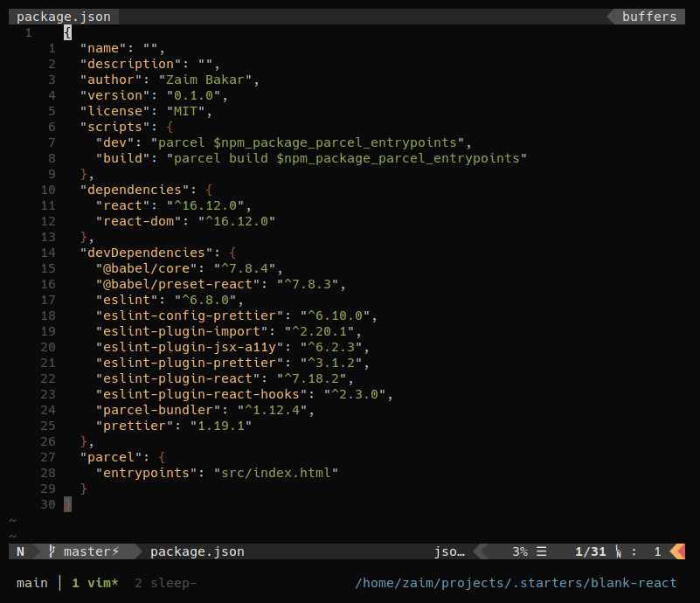The width and height of the screenshot is (700, 603).
Task: Click the "parcel-bundler" key
Action: [158, 410]
